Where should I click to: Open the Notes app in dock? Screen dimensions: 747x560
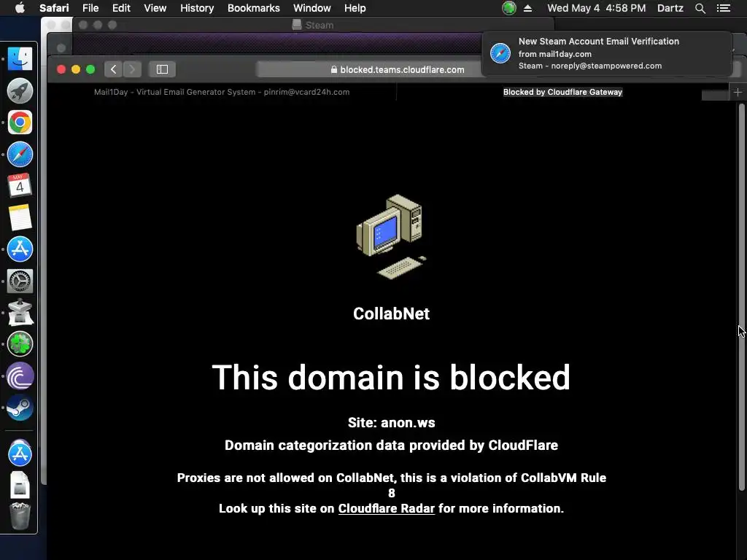click(x=20, y=217)
